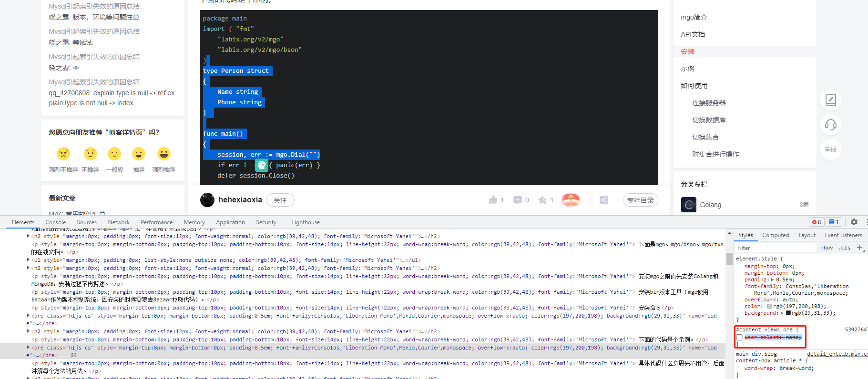Screen dimensions: 868x379
Task: Click the comment bubble icon
Action: pyautogui.click(x=517, y=200)
